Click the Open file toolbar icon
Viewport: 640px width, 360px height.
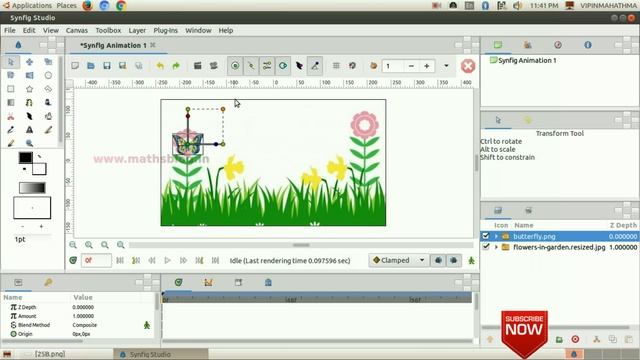91,66
